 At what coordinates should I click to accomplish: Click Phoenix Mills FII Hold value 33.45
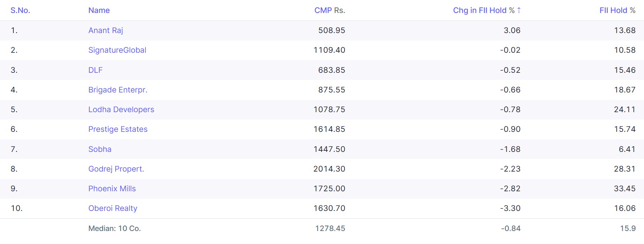tap(624, 189)
